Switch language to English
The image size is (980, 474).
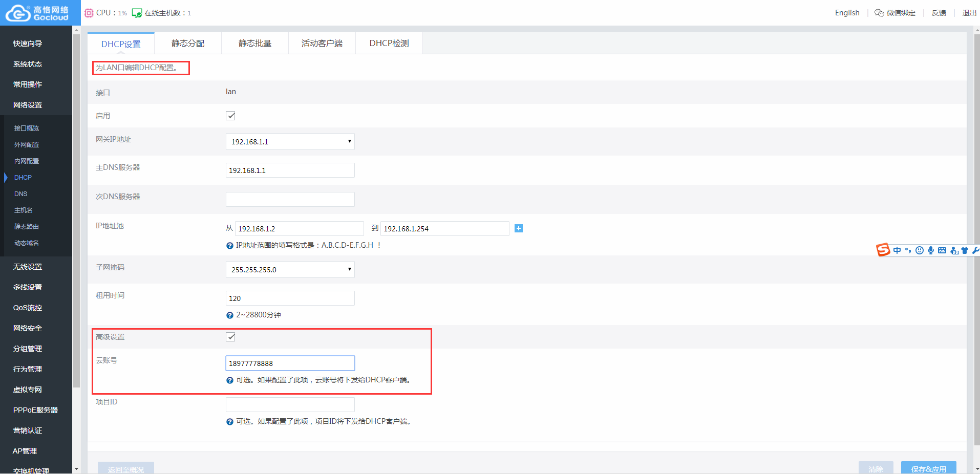847,13
